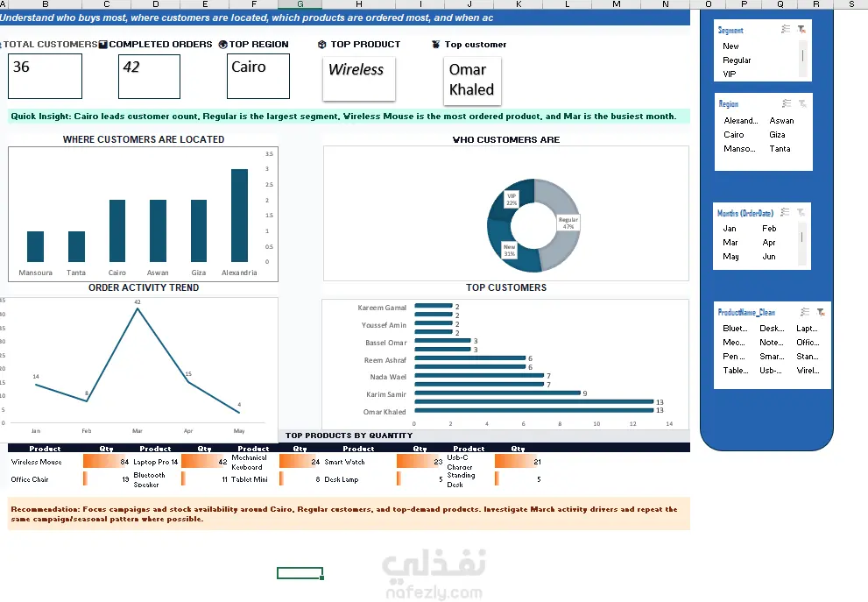Image resolution: width=868 pixels, height=602 pixels.
Task: Click the medal icon beside Top customer
Action: click(x=435, y=45)
